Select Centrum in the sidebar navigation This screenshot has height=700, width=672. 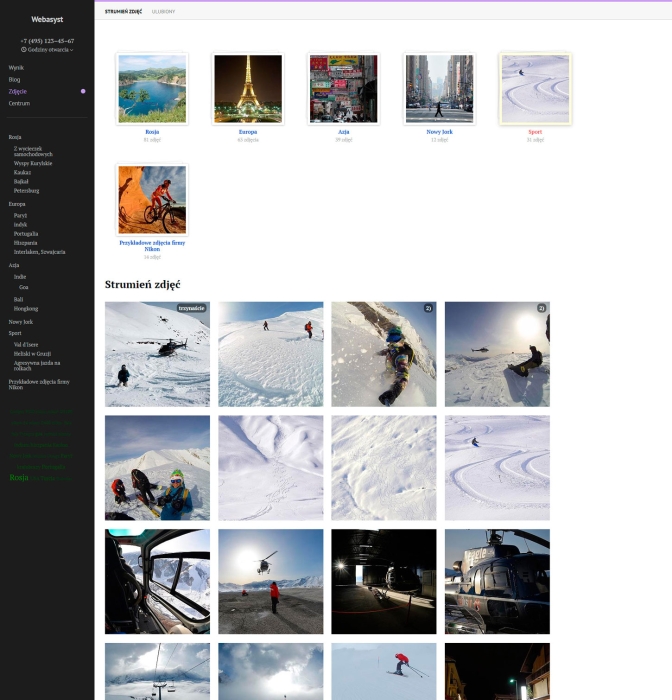(x=19, y=103)
